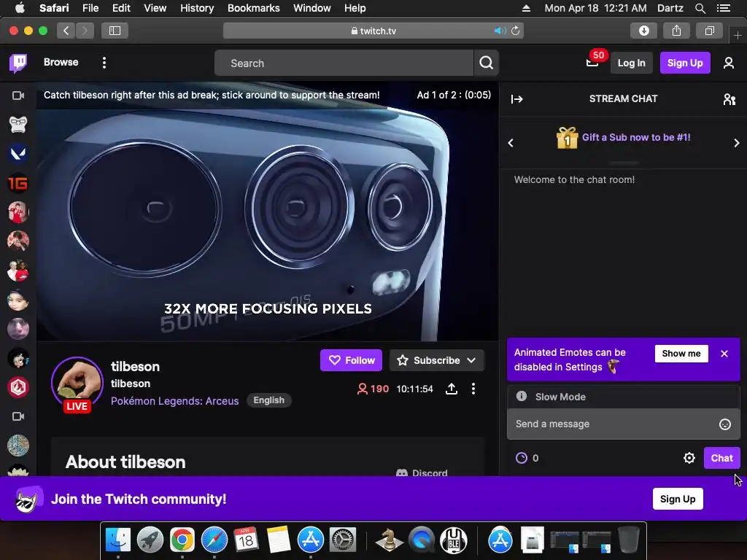747x560 pixels.
Task: Open the History menu
Action: pos(197,8)
